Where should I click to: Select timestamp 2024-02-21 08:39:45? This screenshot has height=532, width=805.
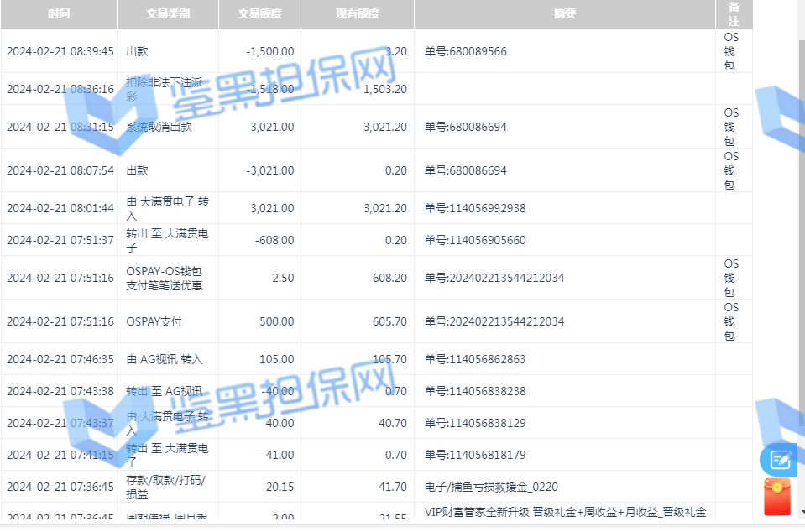click(60, 51)
